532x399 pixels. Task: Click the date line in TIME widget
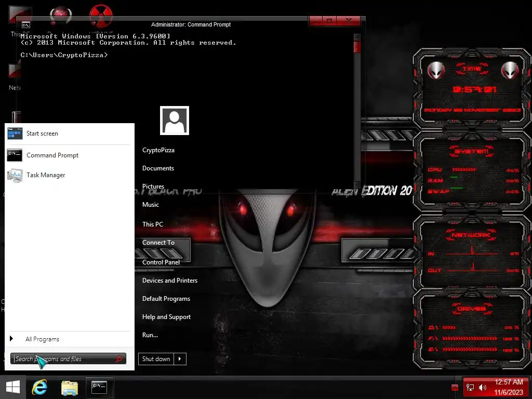click(x=472, y=110)
